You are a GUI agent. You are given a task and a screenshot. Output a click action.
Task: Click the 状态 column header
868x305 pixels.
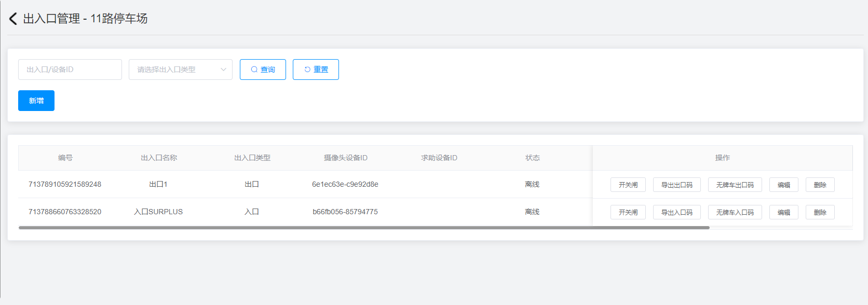[532, 158]
